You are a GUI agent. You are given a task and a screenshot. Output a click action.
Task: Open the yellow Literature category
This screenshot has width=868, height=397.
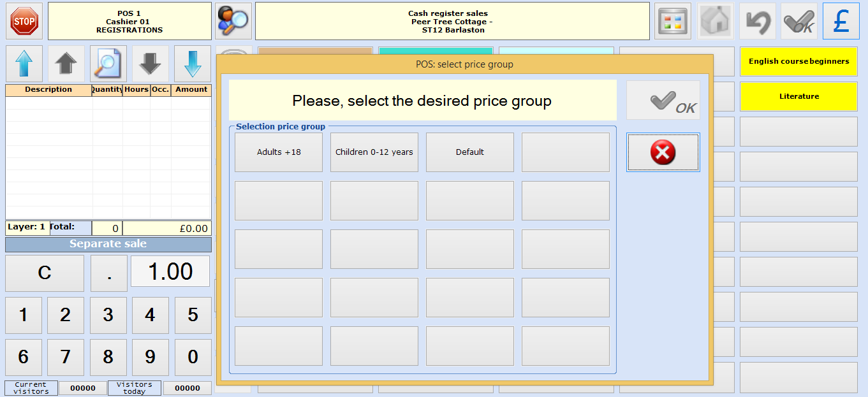[798, 97]
